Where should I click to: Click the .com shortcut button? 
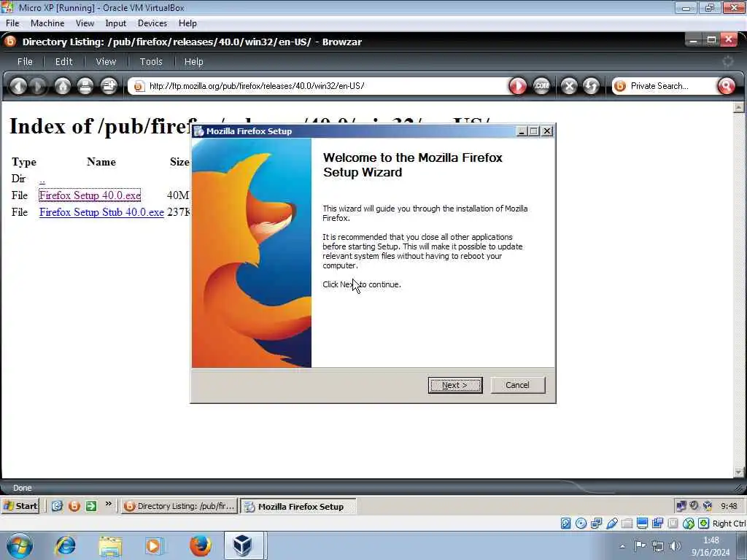pos(542,86)
